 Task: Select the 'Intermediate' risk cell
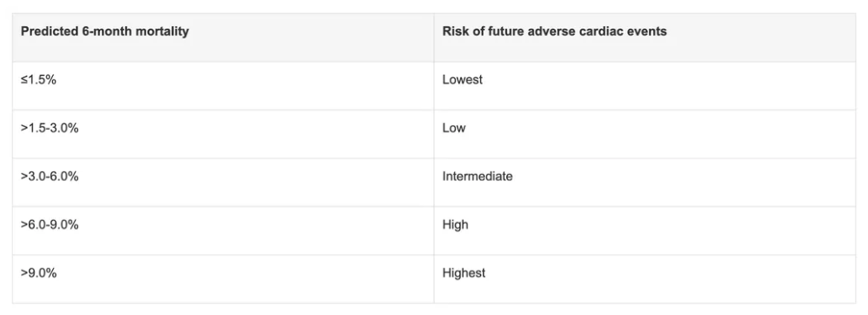(x=644, y=182)
